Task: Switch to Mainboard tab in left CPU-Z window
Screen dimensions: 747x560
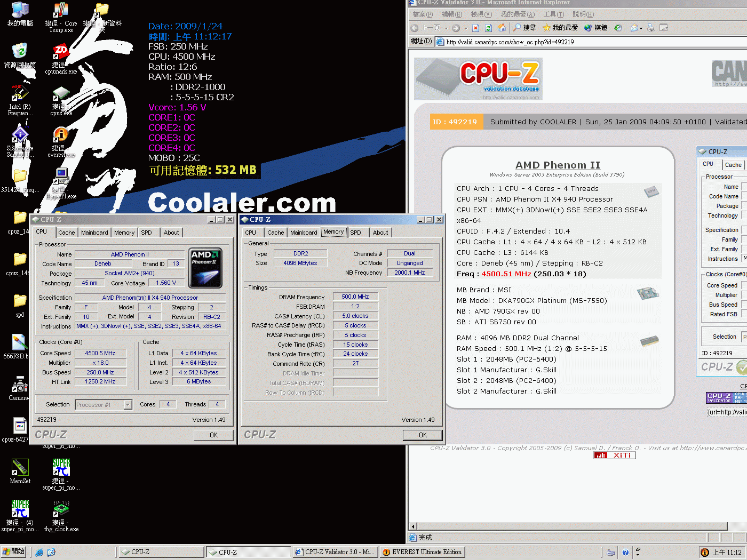Action: click(94, 233)
